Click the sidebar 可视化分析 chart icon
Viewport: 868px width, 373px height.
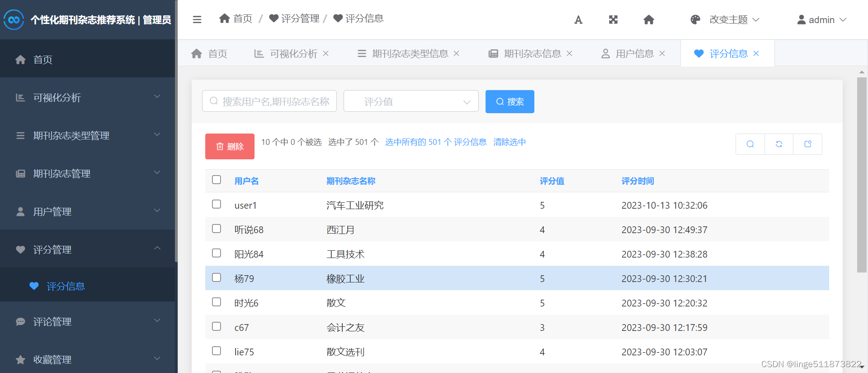tap(20, 97)
